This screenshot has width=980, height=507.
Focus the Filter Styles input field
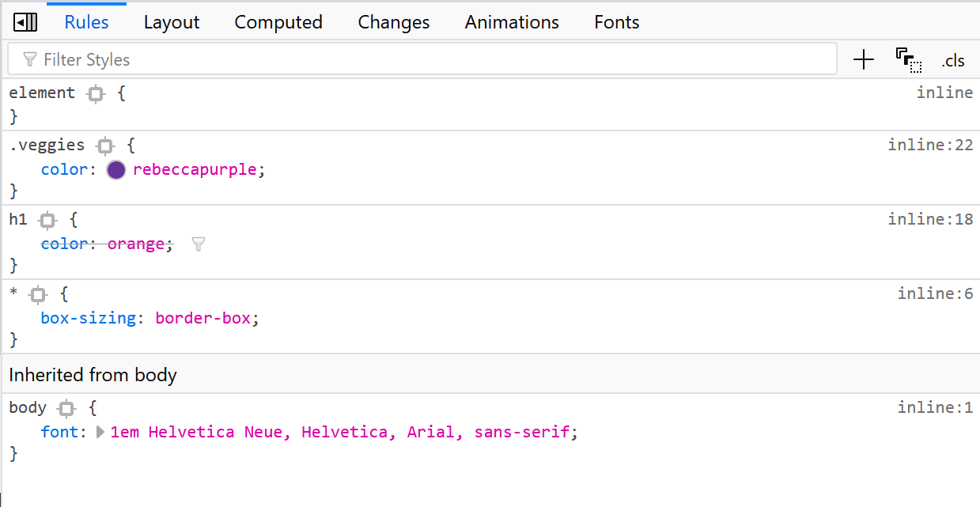pos(422,59)
